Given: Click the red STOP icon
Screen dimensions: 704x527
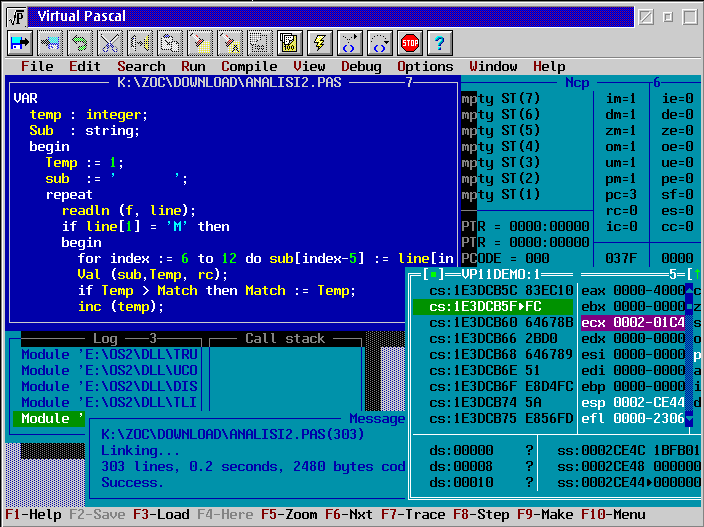Looking at the screenshot, I should [409, 42].
